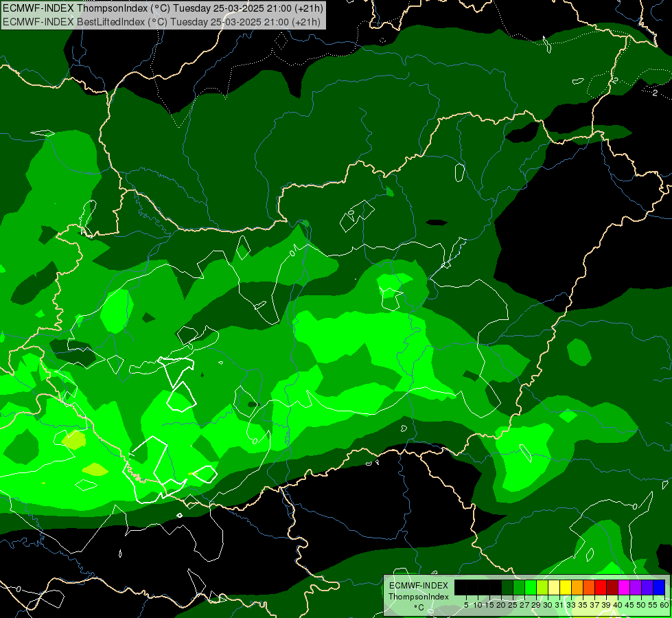Click the legend °C unit label
Viewport: 672px width, 618px height.
coord(419,607)
